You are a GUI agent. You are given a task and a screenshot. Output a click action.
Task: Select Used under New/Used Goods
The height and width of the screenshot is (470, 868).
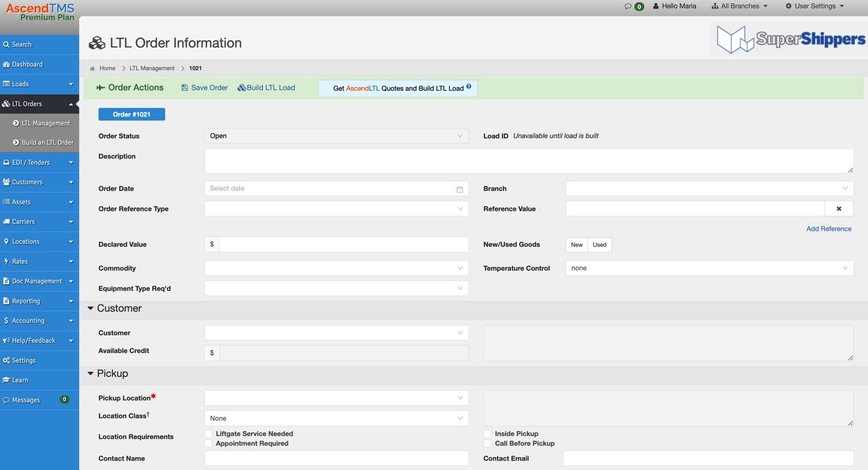[599, 245]
